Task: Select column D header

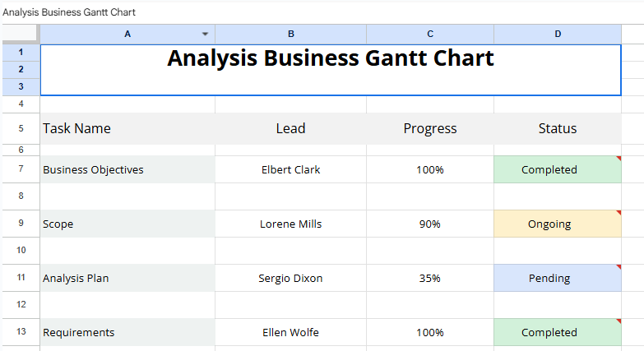Action: tap(558, 34)
